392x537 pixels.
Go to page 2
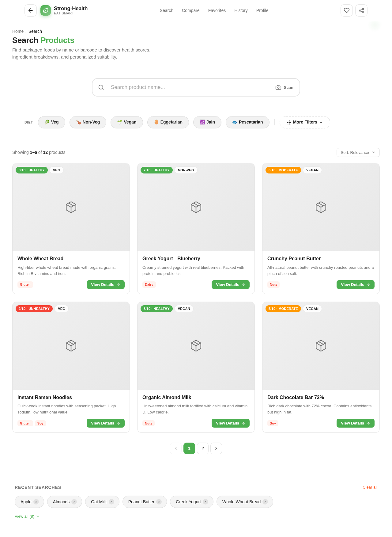[203, 448]
